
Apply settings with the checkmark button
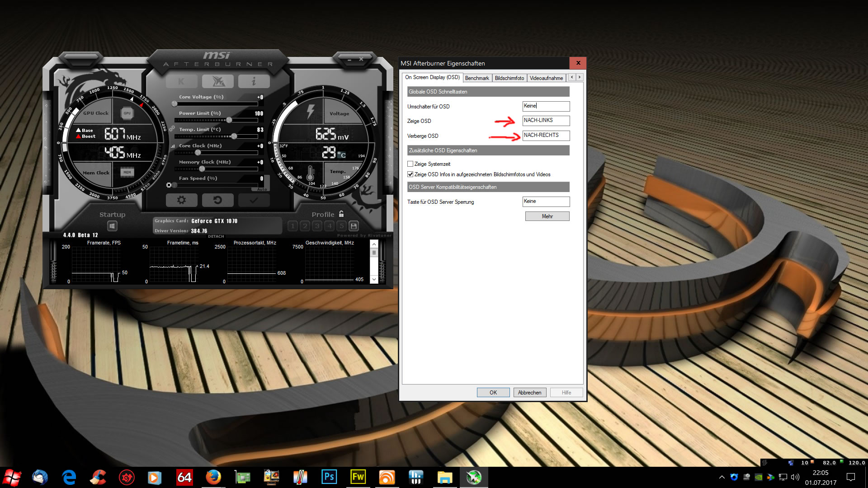coord(254,200)
